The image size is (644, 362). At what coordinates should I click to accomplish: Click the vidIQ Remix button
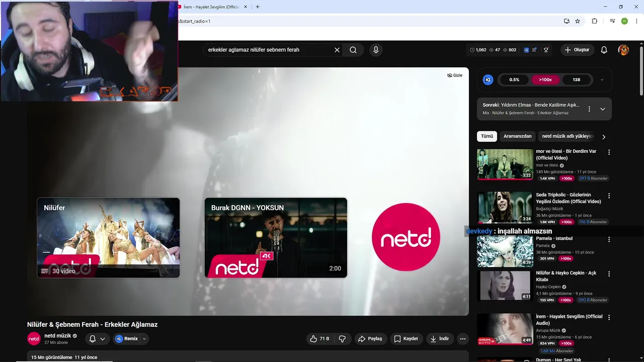126,339
